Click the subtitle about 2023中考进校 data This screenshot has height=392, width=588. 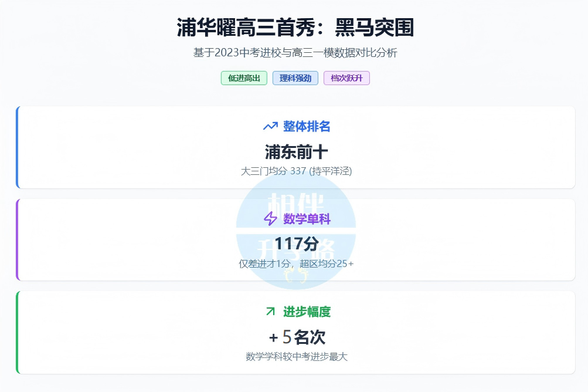(x=295, y=53)
